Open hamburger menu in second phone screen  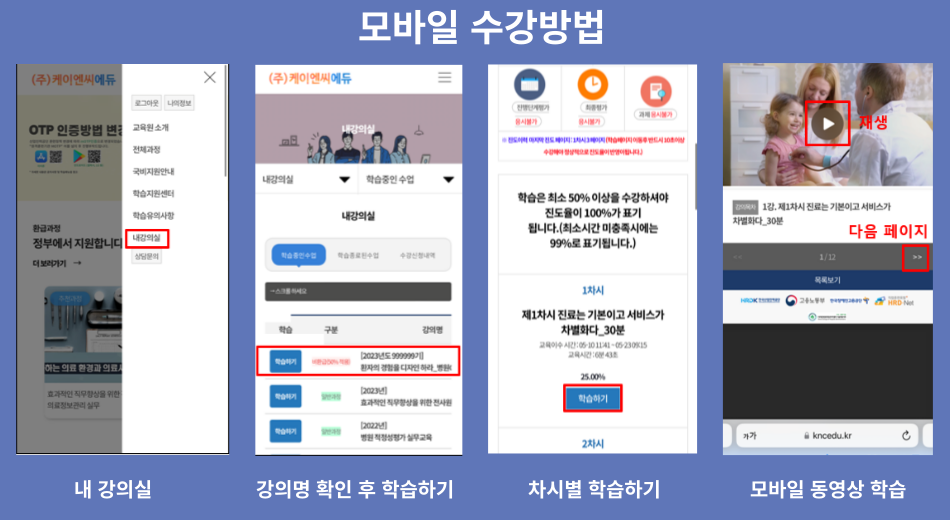click(445, 77)
